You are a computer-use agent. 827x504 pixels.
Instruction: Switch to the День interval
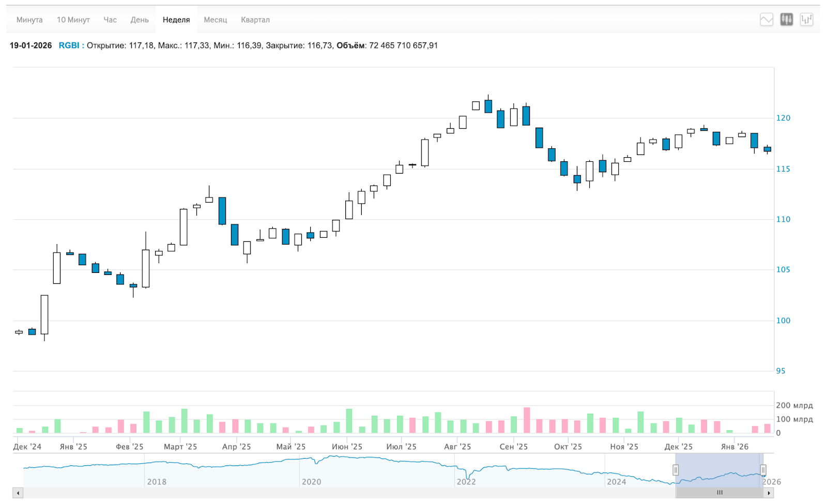pyautogui.click(x=140, y=20)
